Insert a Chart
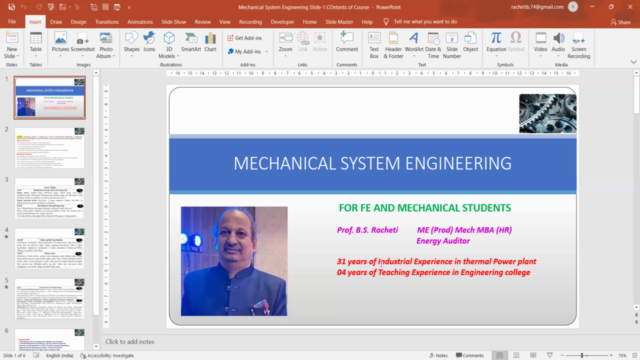 point(210,42)
